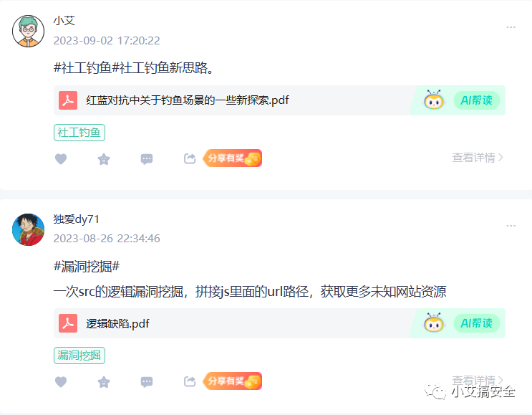Open more options menu on 独爱dy71's post
Image resolution: width=532 pixels, height=415 pixels.
[x=511, y=226]
